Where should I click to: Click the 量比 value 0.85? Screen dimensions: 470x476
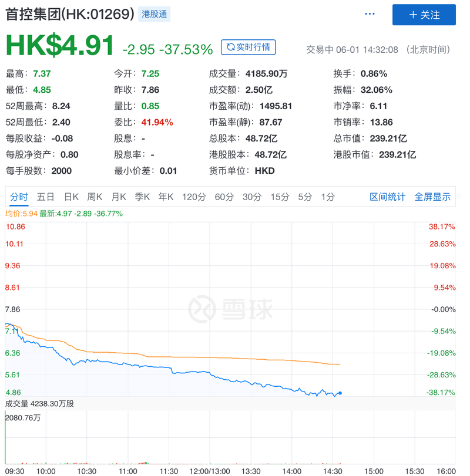pyautogui.click(x=150, y=106)
